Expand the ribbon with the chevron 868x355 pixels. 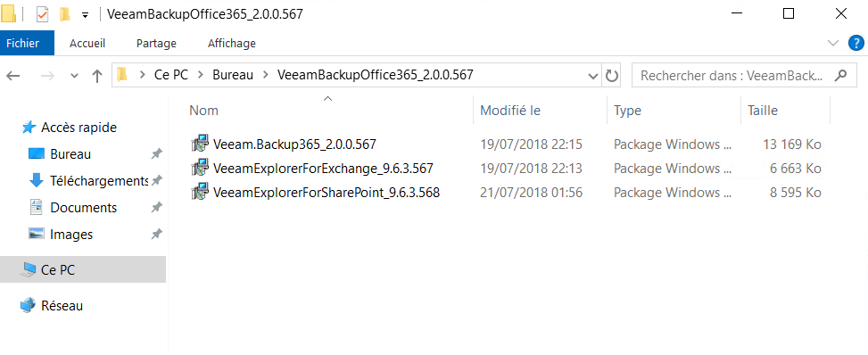832,43
